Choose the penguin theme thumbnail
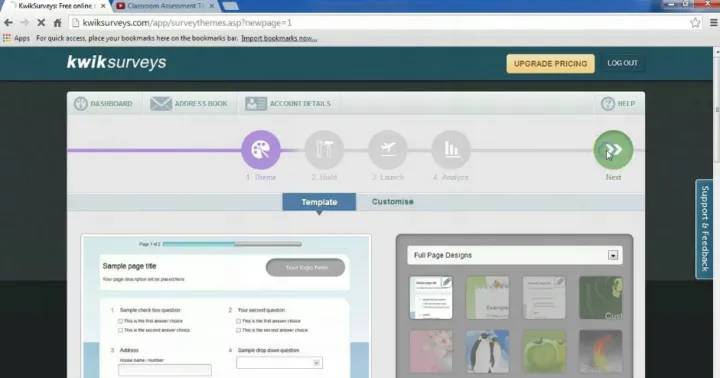The height and width of the screenshot is (378, 720). click(488, 351)
